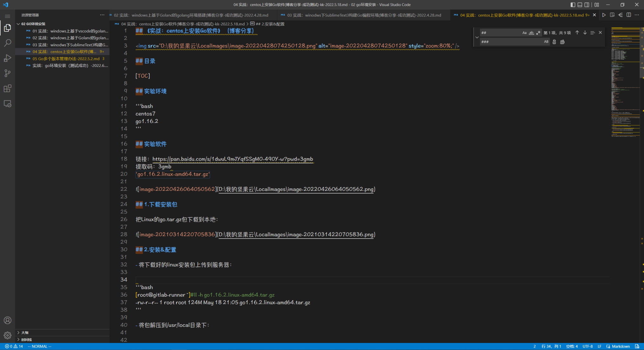Collapse the '02 GO环境安装' folder
This screenshot has width=644, height=350.
62,24
